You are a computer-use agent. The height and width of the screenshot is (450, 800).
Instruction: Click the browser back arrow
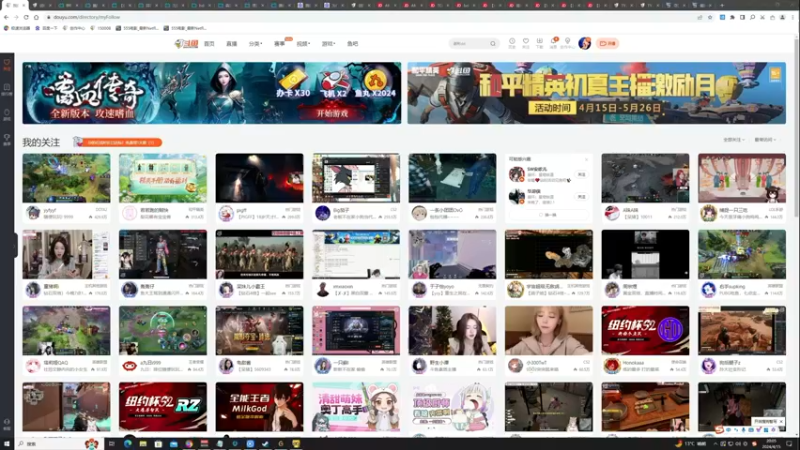tap(6, 17)
